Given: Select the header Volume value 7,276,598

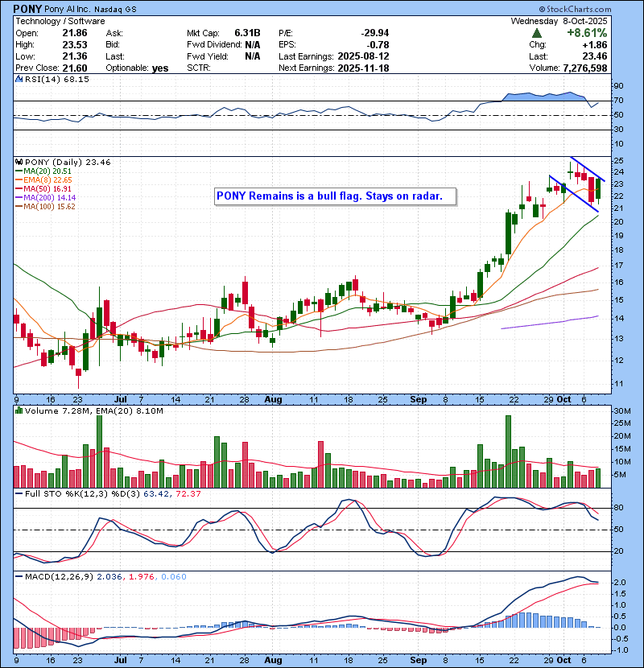Looking at the screenshot, I should tap(584, 68).
